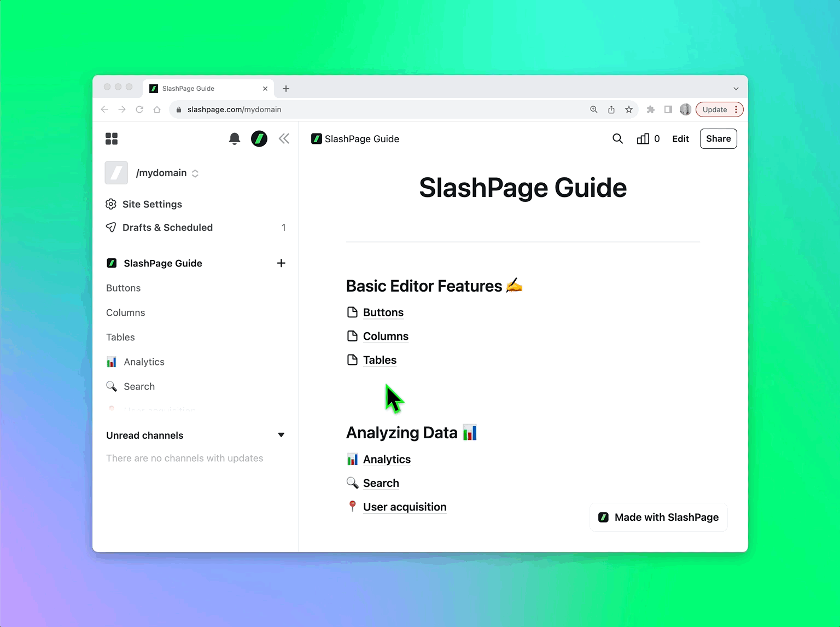The width and height of the screenshot is (840, 627).
Task: Click the /mydomain site logo thumbnail
Action: [116, 173]
